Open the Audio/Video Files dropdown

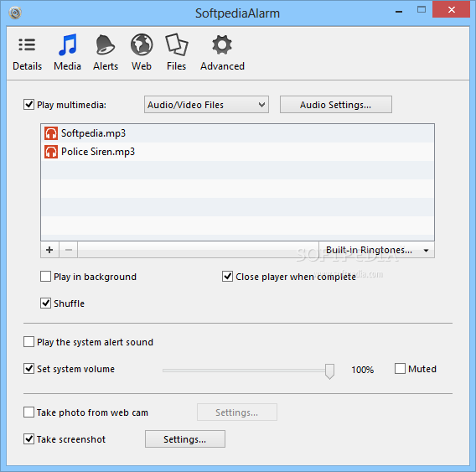click(206, 105)
